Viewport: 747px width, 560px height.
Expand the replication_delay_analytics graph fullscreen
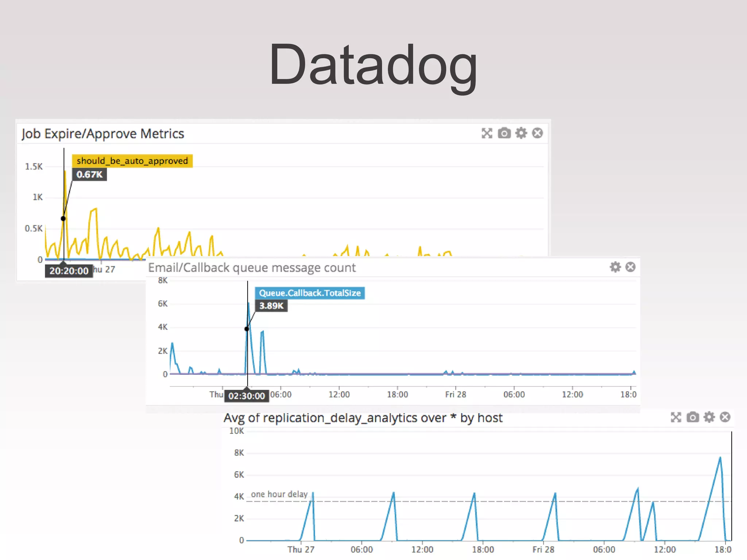676,417
